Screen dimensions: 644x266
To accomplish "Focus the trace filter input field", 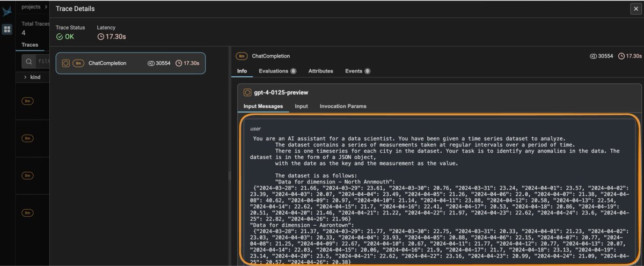I will (36, 62).
